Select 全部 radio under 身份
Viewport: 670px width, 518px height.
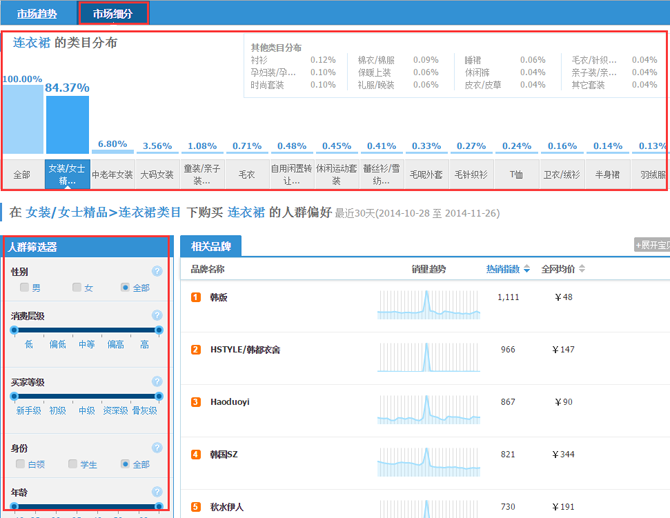125,464
